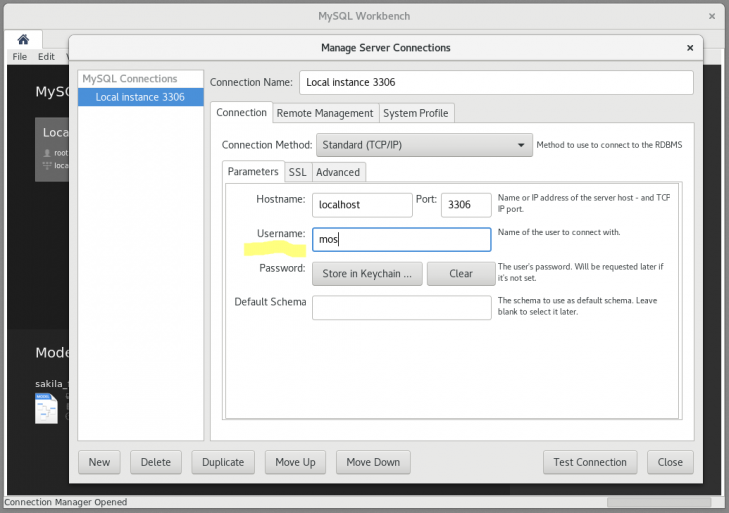729x513 pixels.
Task: Click the New connection button
Action: click(x=99, y=462)
